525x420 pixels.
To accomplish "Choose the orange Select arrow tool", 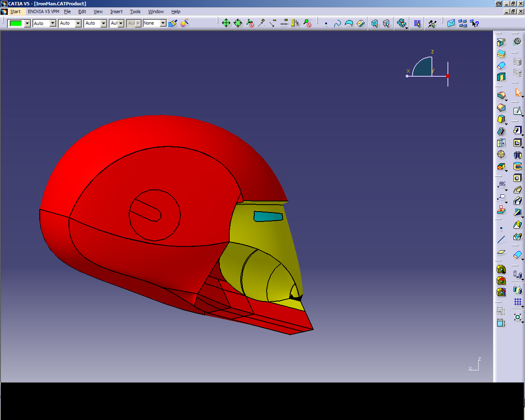I will pyautogui.click(x=518, y=92).
